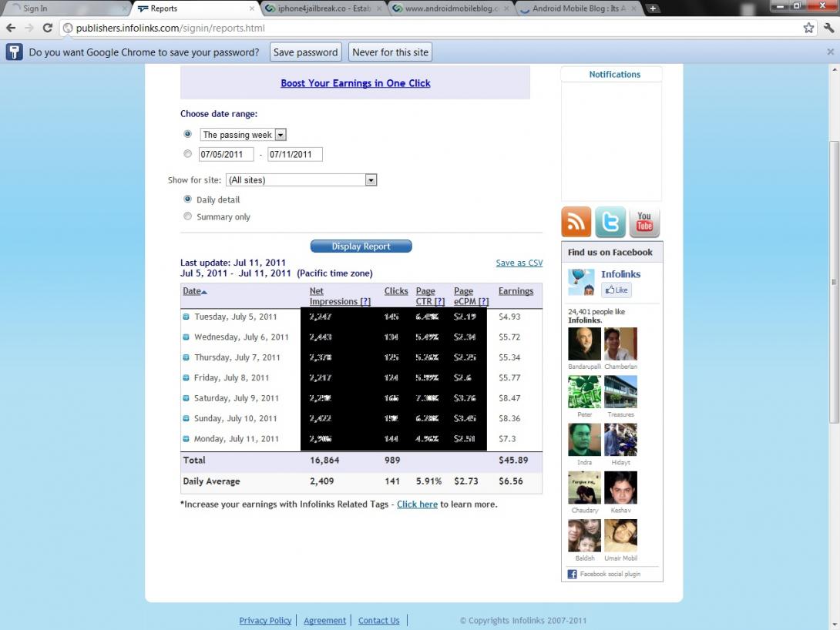The image size is (840, 630).
Task: Click start date field 07/05/2011
Action: pyautogui.click(x=226, y=154)
